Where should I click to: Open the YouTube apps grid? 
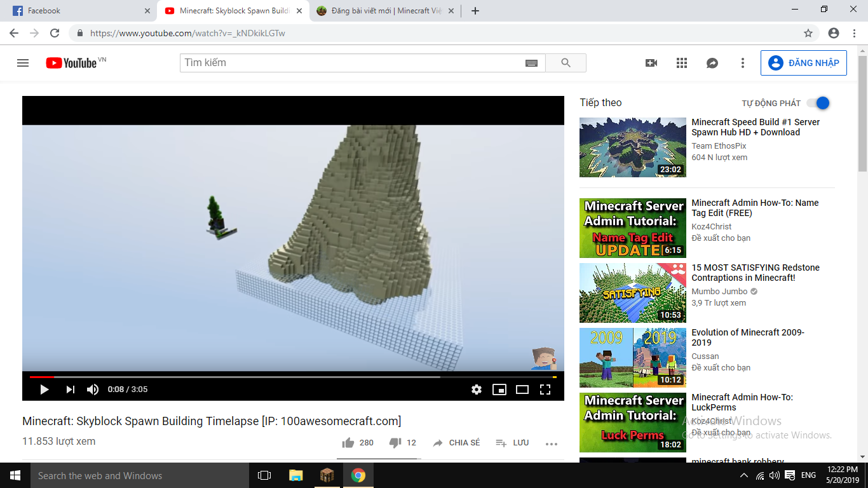[x=682, y=63]
